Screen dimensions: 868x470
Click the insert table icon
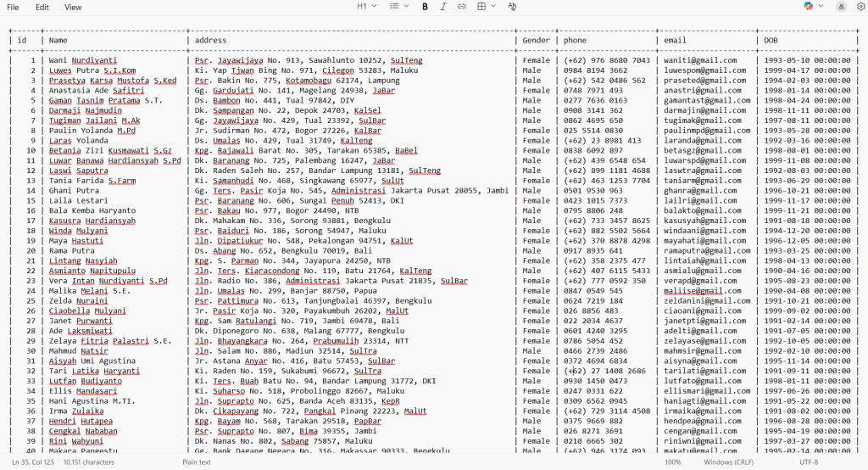click(x=481, y=7)
